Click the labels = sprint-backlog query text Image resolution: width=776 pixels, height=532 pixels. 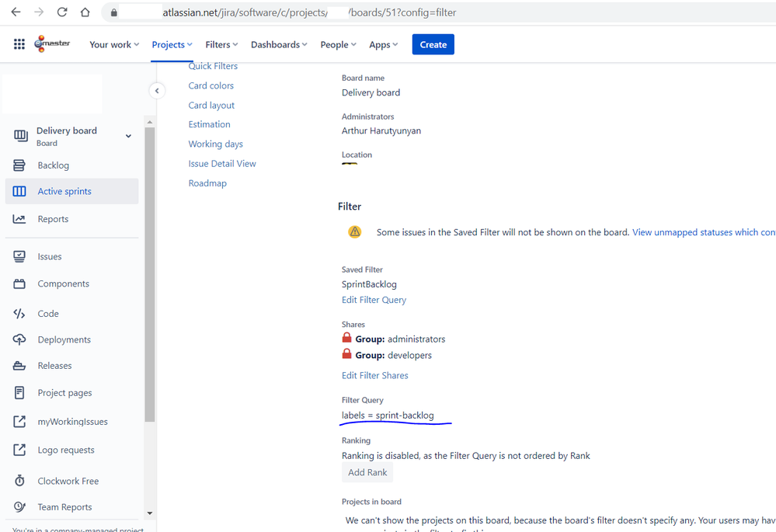pyautogui.click(x=388, y=416)
